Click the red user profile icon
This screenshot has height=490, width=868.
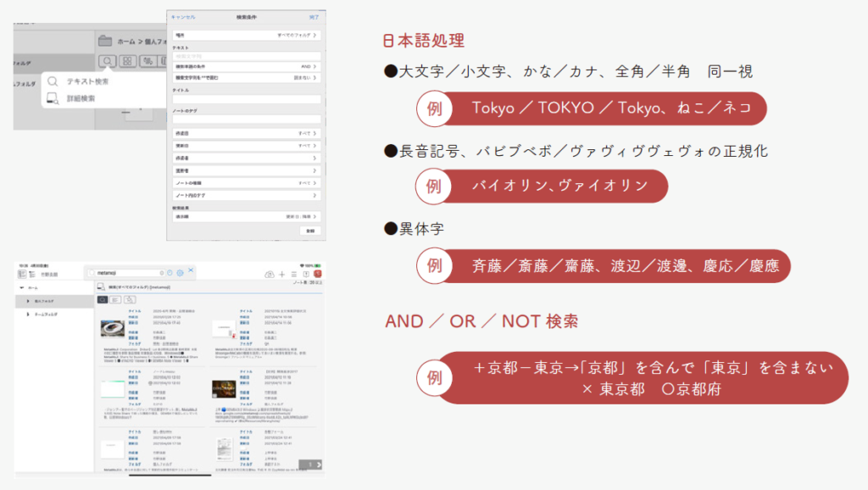(x=316, y=274)
